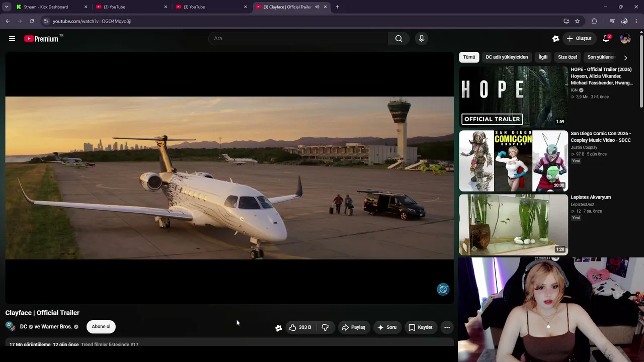Screen dimensions: 644x362
Task: Visit the Justin Cosplay channel
Action: (x=584, y=147)
